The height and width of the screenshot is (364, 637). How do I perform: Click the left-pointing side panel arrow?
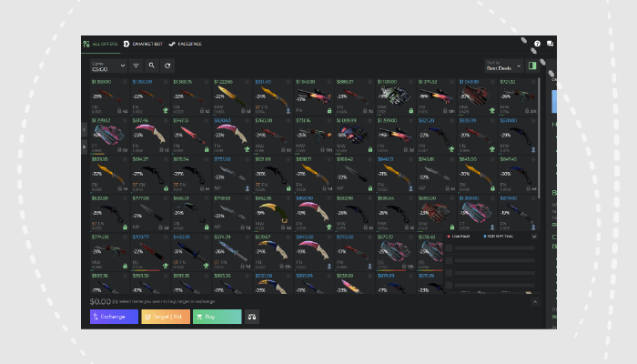(x=84, y=129)
